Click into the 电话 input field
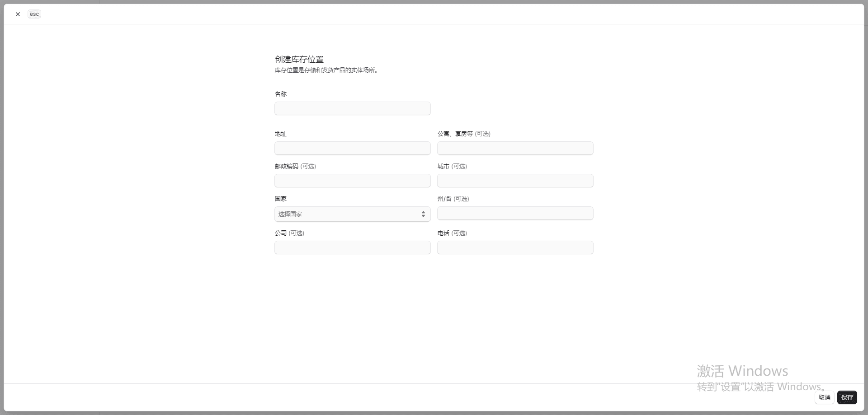This screenshot has height=415, width=868. [x=515, y=247]
